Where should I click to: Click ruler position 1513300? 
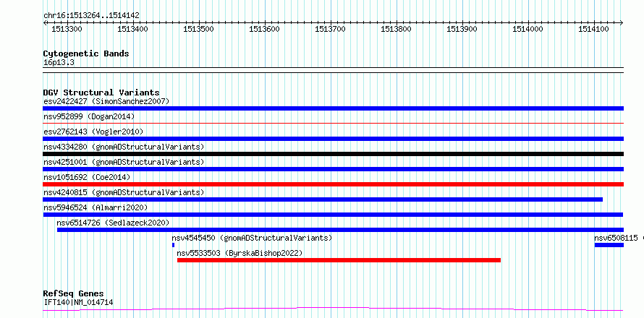pos(67,29)
